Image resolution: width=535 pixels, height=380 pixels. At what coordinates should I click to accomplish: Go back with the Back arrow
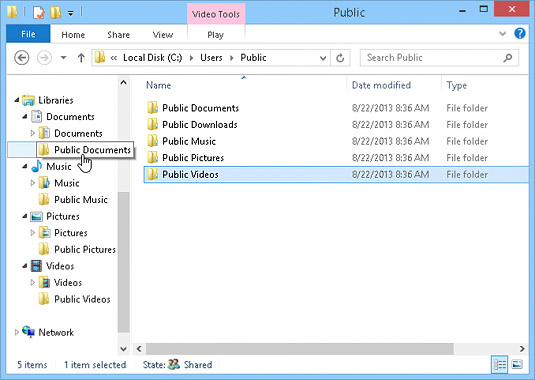tap(21, 58)
